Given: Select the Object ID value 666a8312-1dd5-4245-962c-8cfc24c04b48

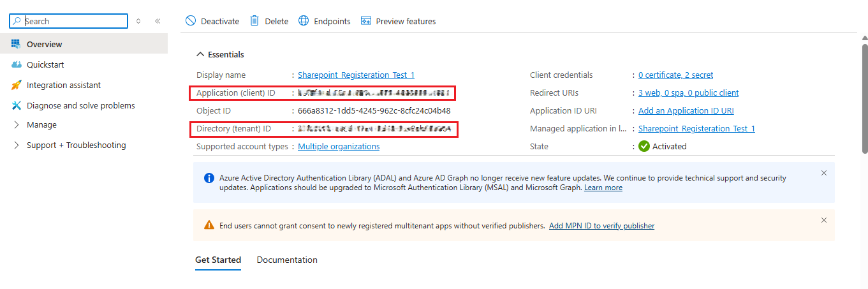Looking at the screenshot, I should click(x=374, y=110).
